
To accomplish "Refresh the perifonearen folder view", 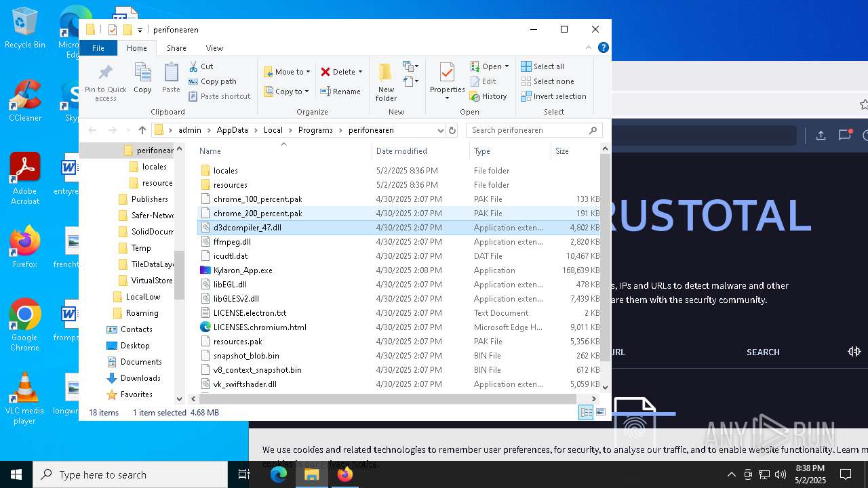I will pyautogui.click(x=452, y=130).
